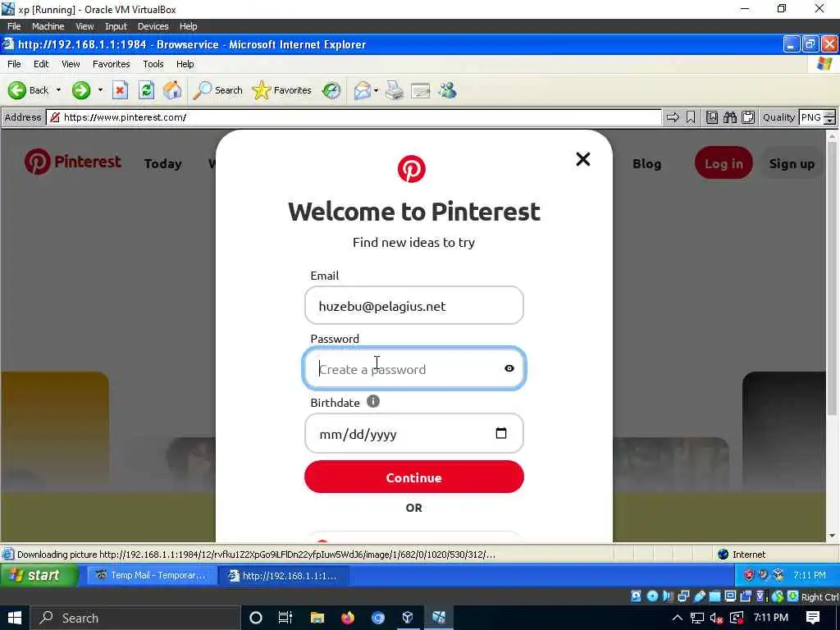Click the clipboard icon by Quality
Screen dimensions: 840x630
[748, 117]
